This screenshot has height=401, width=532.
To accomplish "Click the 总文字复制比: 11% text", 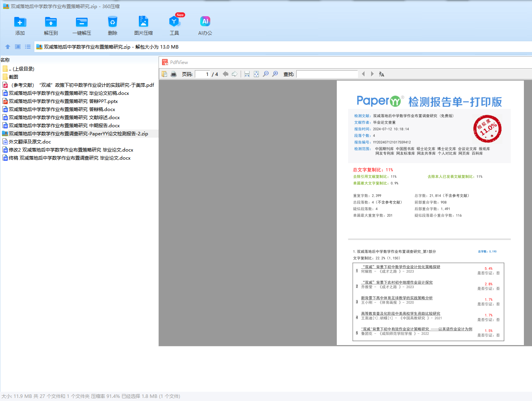I will click(373, 170).
